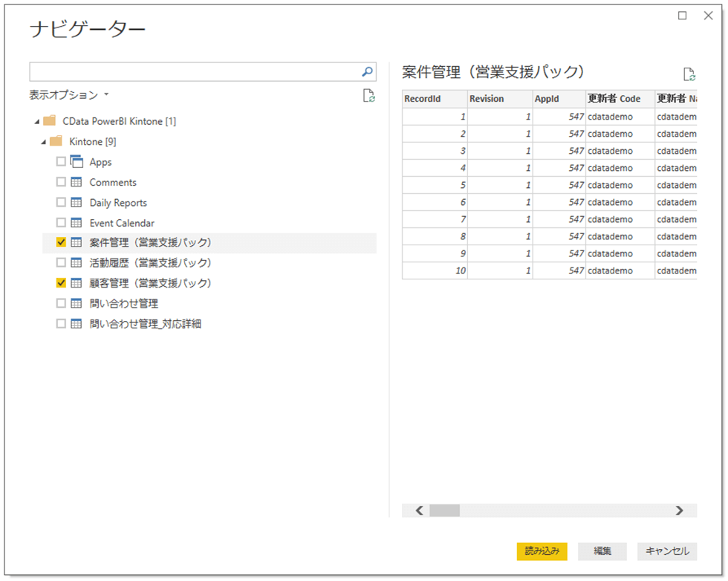Refresh the navigator tree list icon
728x581 pixels.
368,96
